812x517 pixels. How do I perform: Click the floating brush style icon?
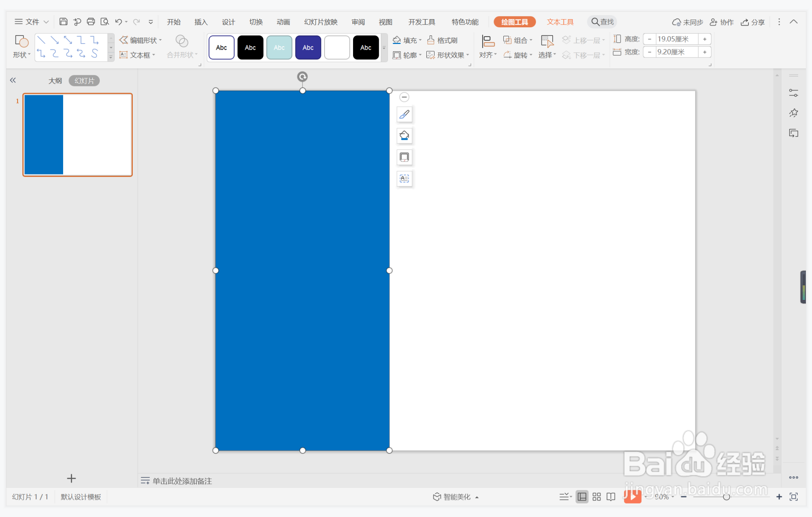(x=404, y=114)
